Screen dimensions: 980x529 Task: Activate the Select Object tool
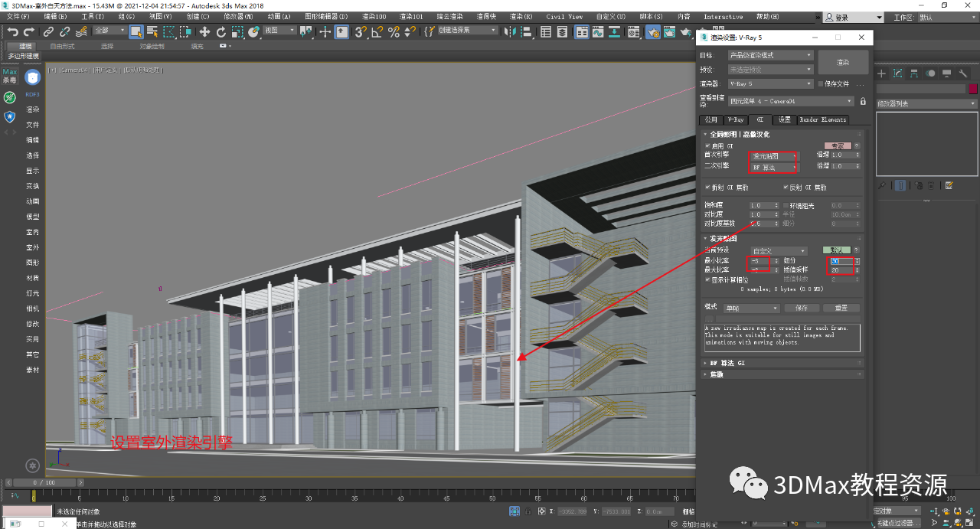136,31
